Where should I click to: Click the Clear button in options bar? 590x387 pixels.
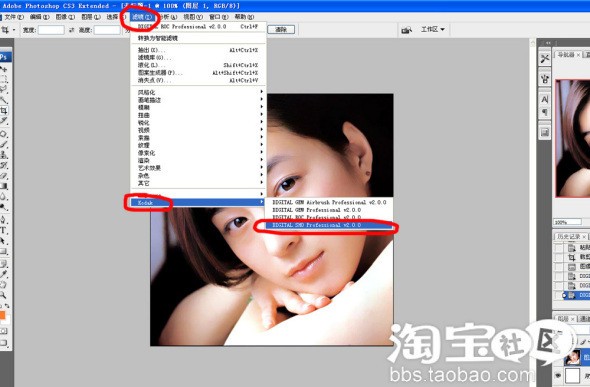[x=281, y=29]
